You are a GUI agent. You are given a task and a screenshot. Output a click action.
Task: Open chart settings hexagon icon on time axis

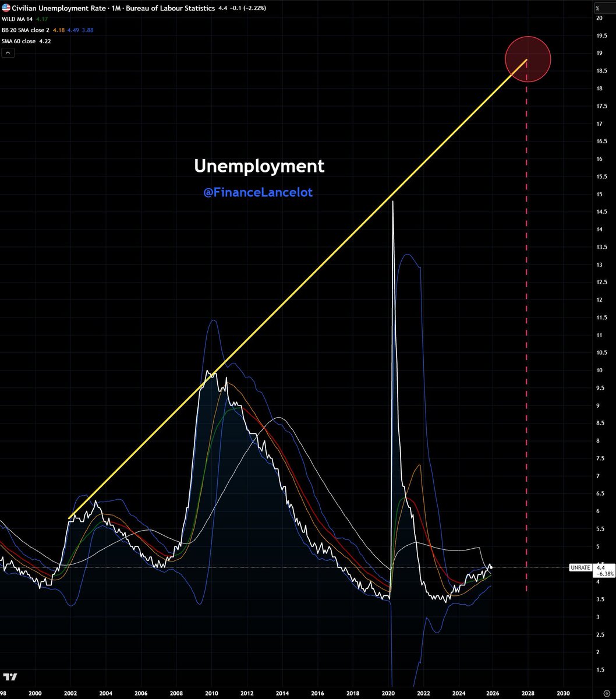coord(607,694)
